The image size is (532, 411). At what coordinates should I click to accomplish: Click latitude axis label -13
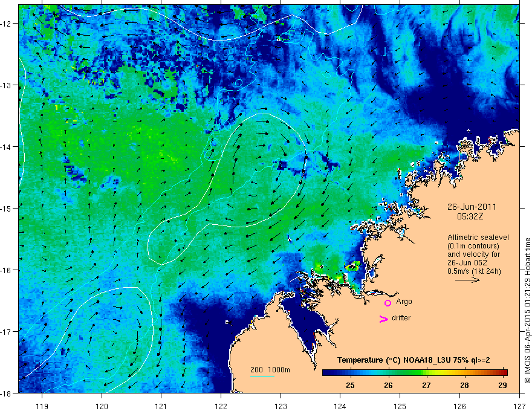7,85
